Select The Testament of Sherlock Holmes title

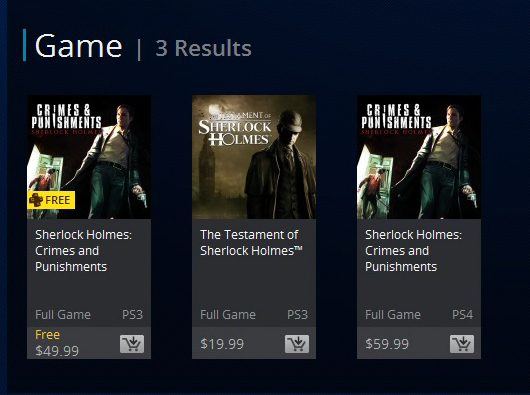tap(251, 243)
